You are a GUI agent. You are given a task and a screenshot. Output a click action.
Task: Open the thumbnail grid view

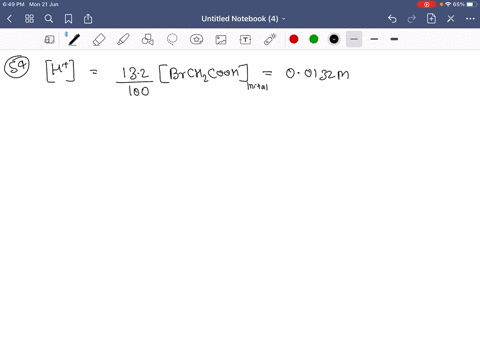click(x=29, y=19)
